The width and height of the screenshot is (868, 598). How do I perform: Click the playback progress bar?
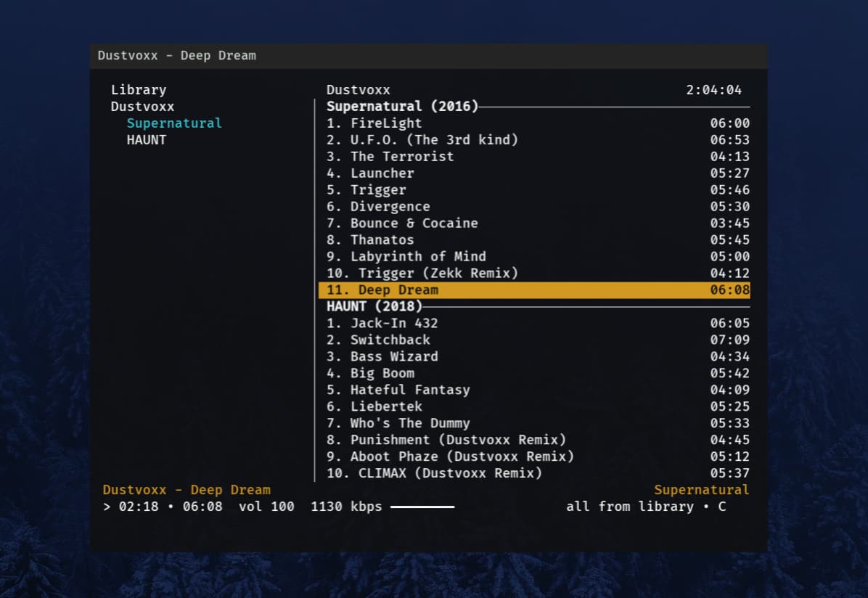422,507
